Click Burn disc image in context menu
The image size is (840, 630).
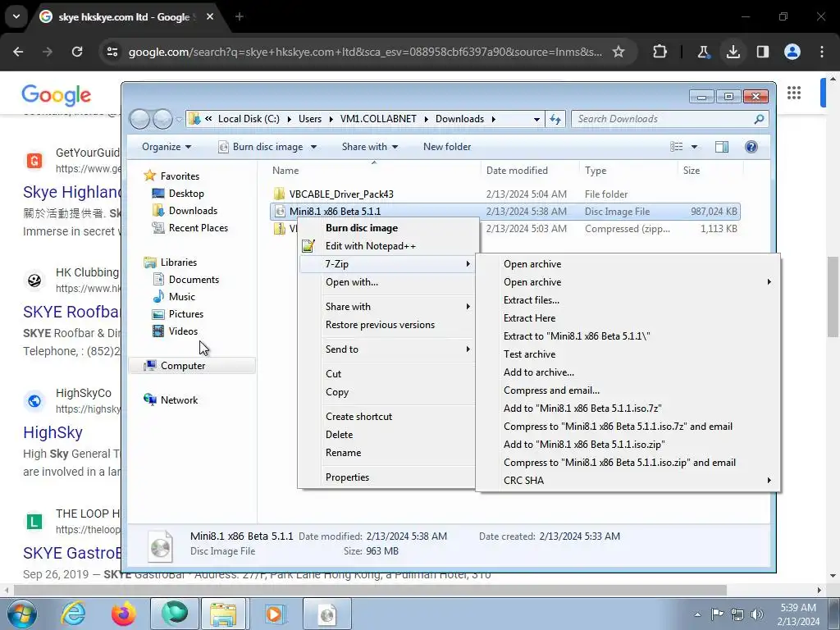click(362, 228)
